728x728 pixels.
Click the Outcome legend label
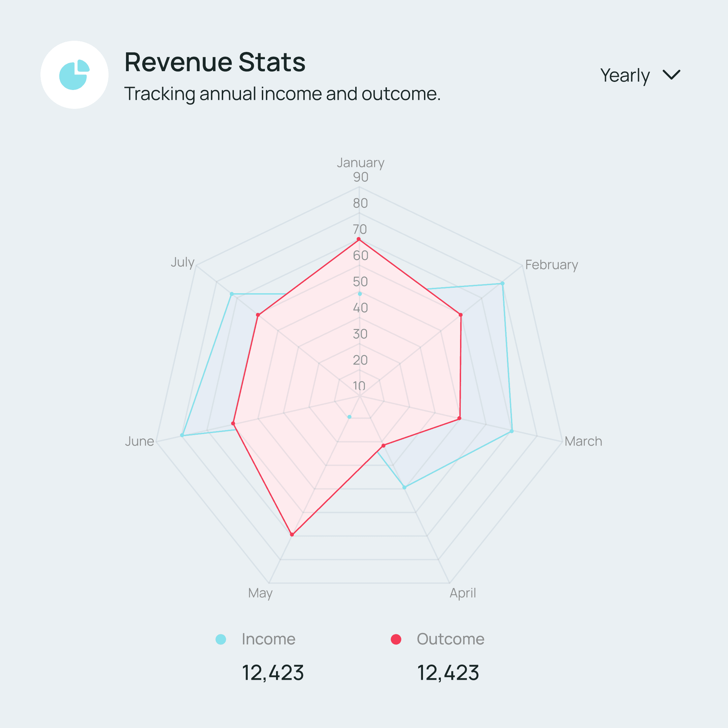click(450, 639)
